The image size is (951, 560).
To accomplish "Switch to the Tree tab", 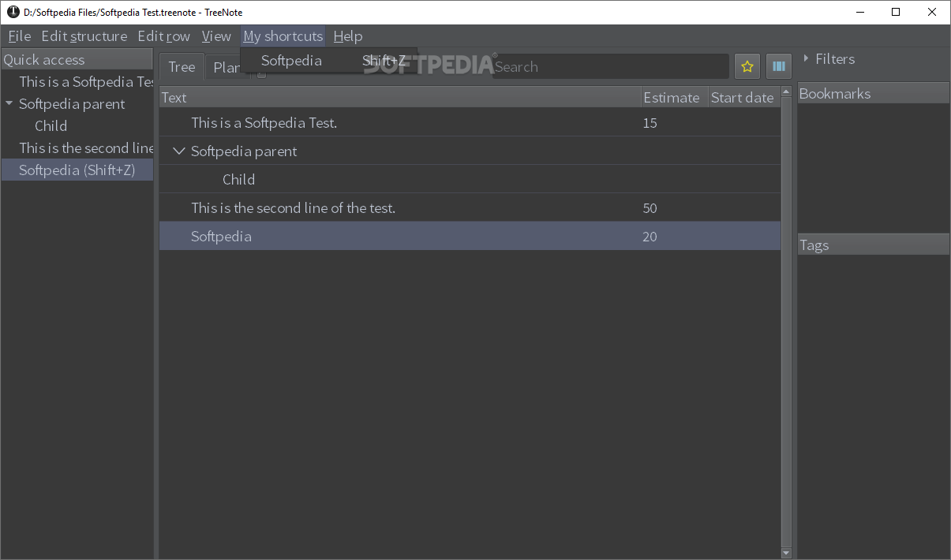I will tap(182, 67).
